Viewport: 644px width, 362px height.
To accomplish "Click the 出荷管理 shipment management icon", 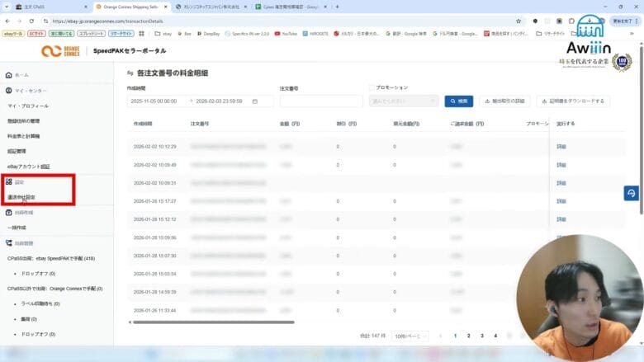I will pos(8,243).
